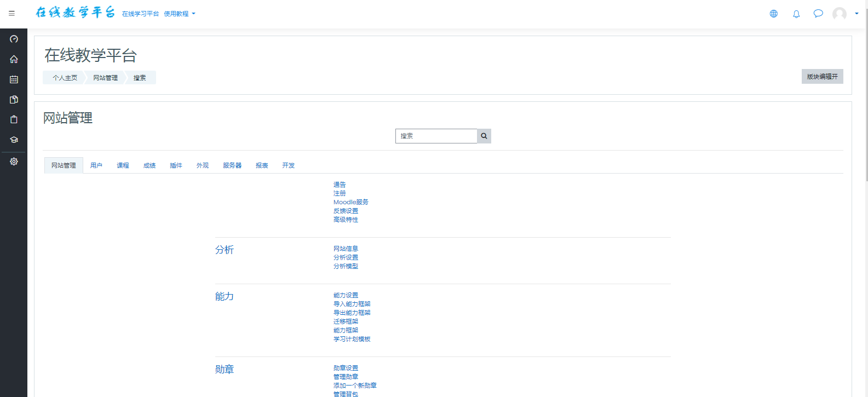Open the 添加一个新勋章 link
The width and height of the screenshot is (868, 397).
(355, 386)
